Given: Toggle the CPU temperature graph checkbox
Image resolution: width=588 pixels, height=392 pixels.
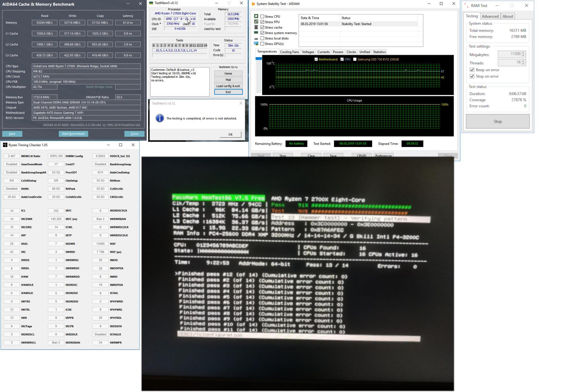Looking at the screenshot, I should pyautogui.click(x=342, y=59).
